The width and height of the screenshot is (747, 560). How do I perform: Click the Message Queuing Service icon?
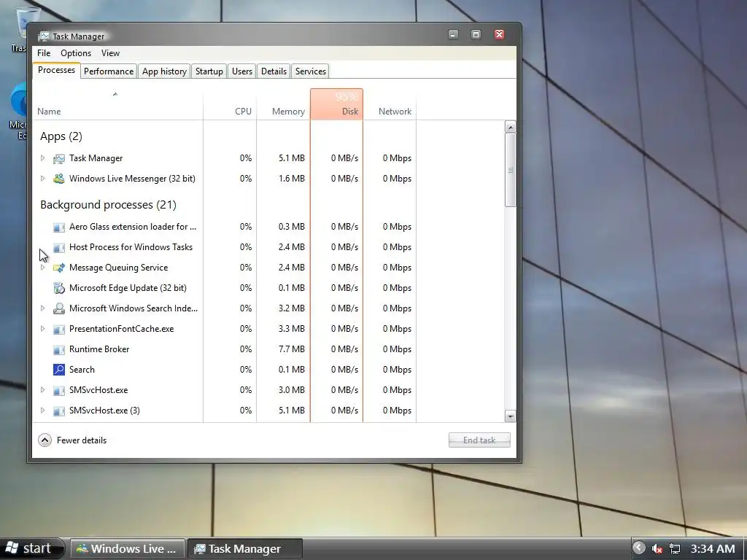pyautogui.click(x=59, y=268)
